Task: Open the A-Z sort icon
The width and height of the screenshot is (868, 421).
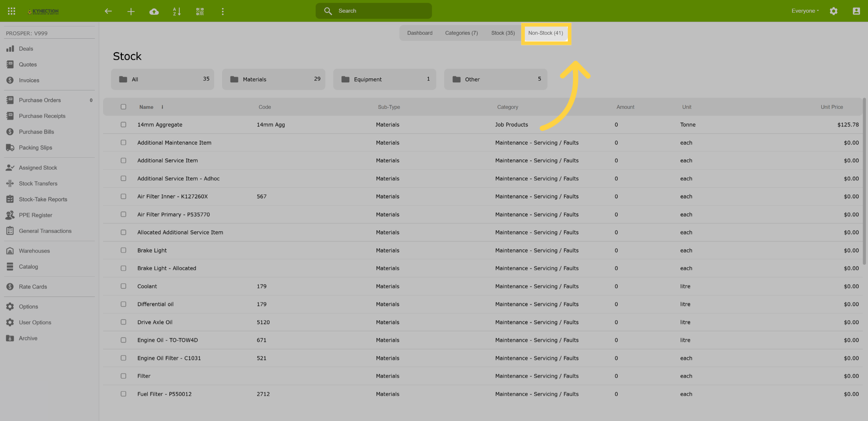Action: coord(177,12)
